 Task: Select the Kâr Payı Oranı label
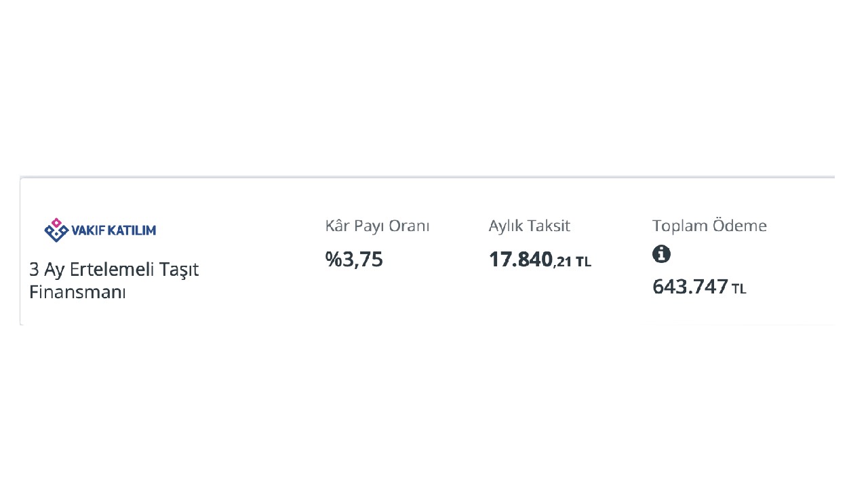coord(377,226)
